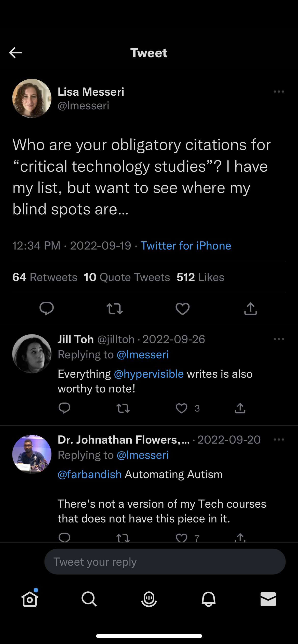Retweet Lisa Messeri's main tweet
The image size is (298, 644).
115,309
